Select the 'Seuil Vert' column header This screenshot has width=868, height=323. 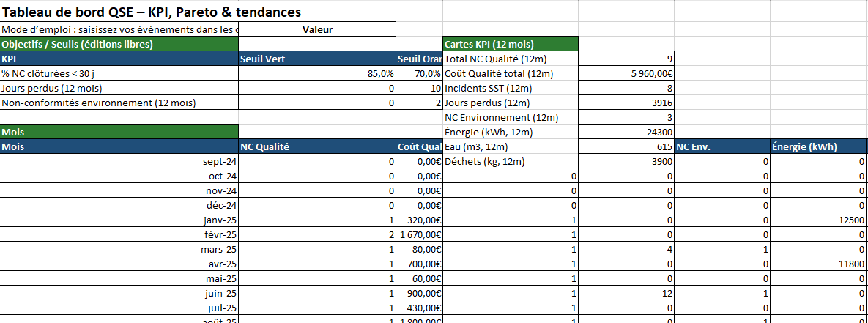316,59
